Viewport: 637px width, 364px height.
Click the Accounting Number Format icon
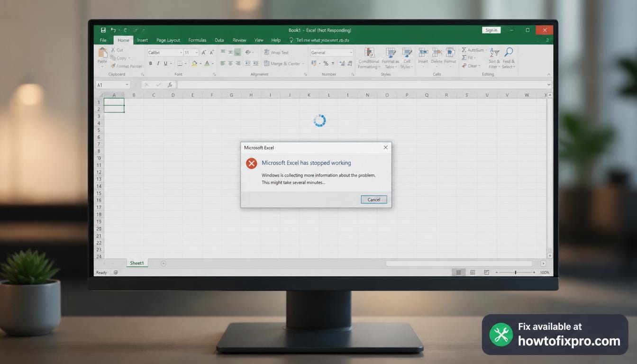coord(314,64)
